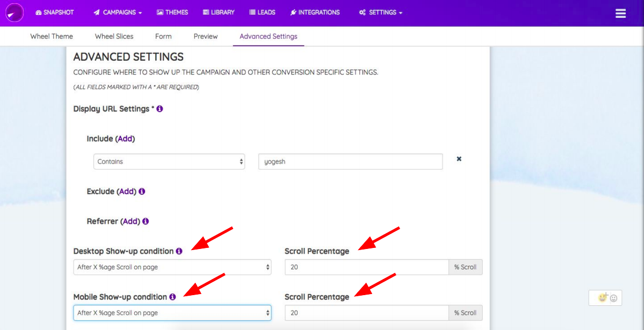
Task: Click Add link next to Referrer
Action: [131, 221]
